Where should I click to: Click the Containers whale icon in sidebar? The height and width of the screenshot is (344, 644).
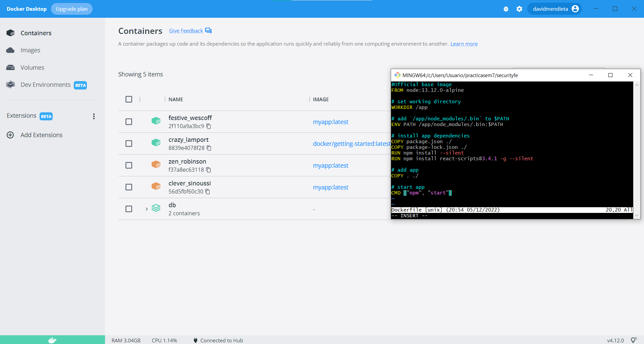pos(10,33)
